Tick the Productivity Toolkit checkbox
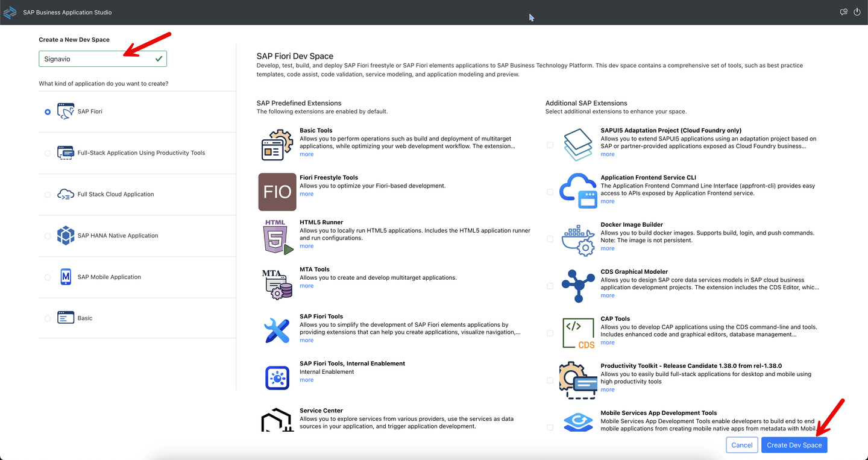The image size is (868, 460). tap(550, 380)
